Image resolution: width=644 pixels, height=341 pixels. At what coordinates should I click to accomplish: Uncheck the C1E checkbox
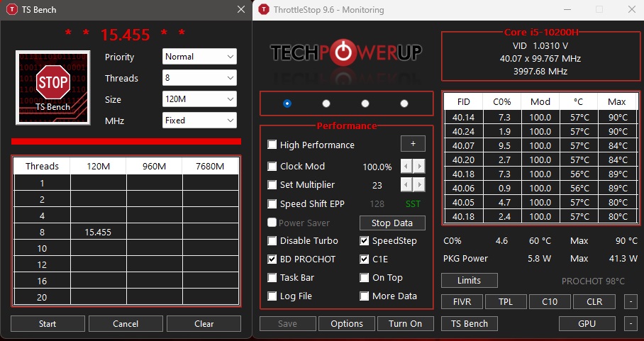point(365,259)
